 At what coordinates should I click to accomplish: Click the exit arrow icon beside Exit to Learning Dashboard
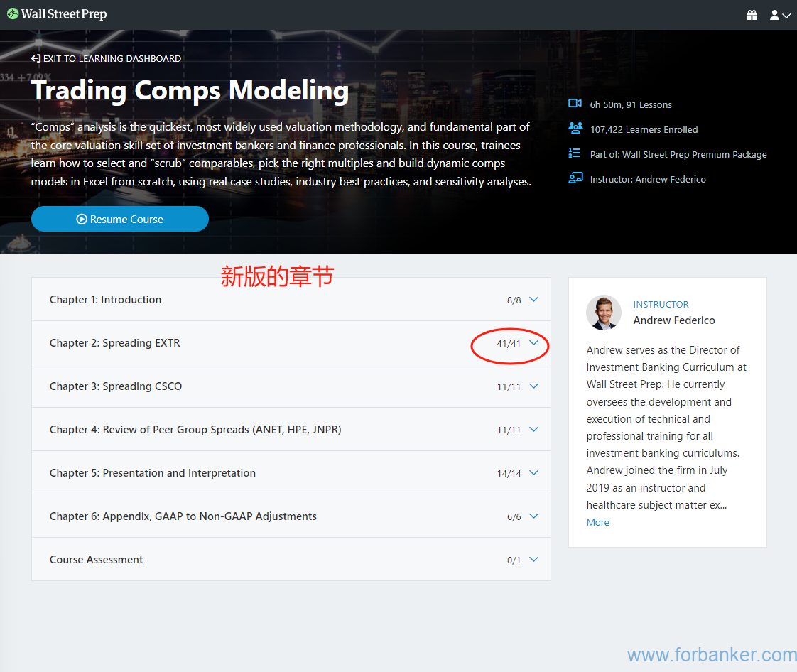(x=36, y=58)
